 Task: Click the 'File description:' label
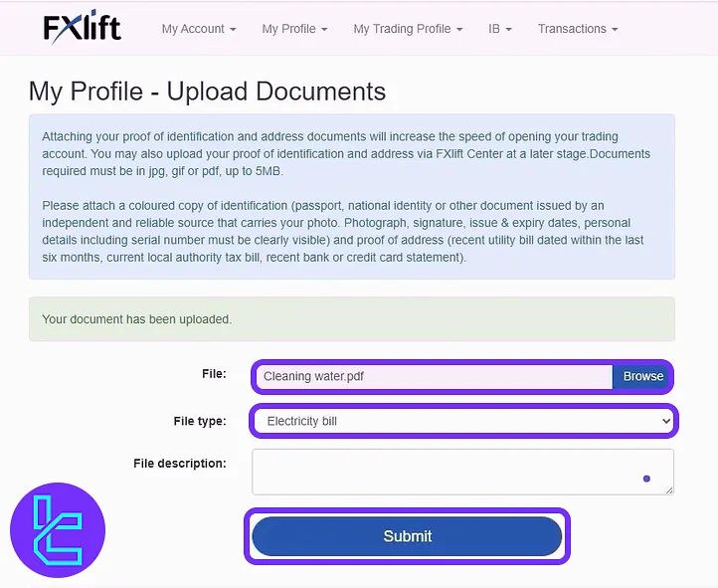[x=179, y=464]
